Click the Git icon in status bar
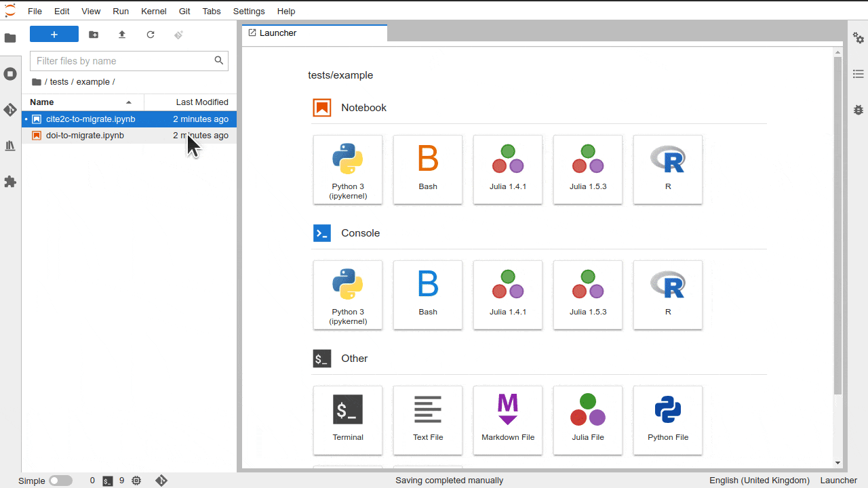This screenshot has height=488, width=868. coord(161,481)
